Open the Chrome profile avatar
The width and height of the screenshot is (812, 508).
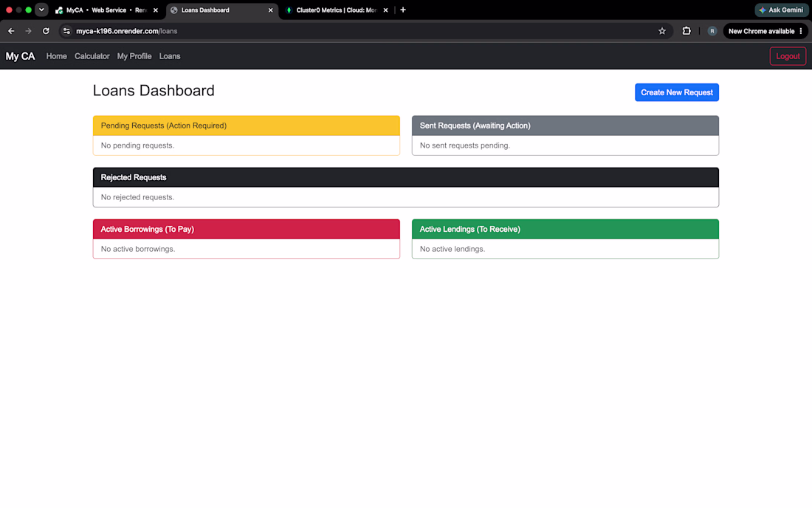coord(712,31)
